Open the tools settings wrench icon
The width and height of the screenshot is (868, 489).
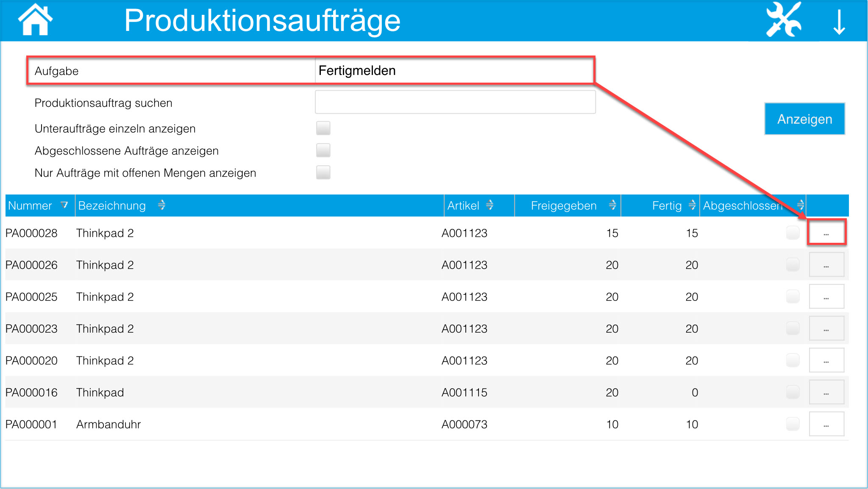[784, 20]
